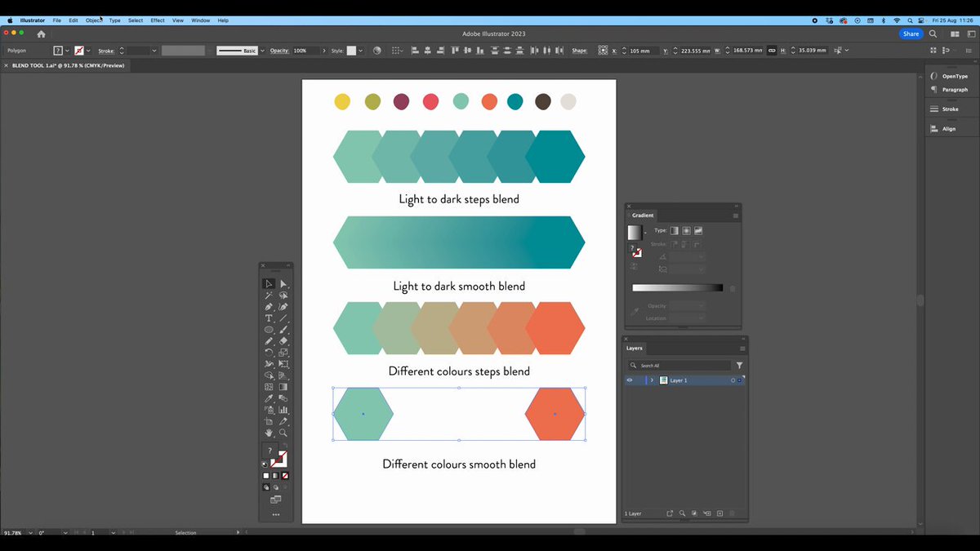Set fill to None in toolbox
The image size is (980, 551).
pos(284,475)
